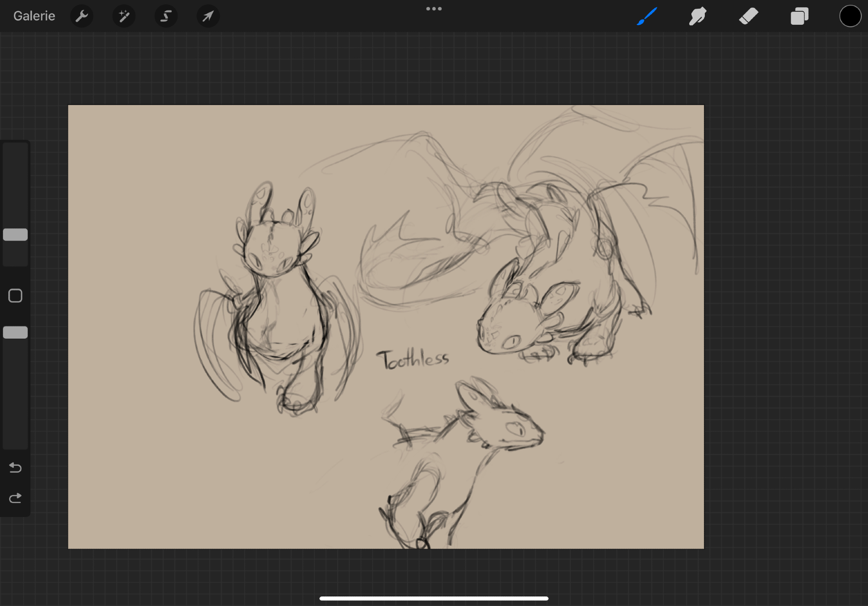Select the Eraser tool
Viewport: 868px width, 606px height.
(x=748, y=16)
